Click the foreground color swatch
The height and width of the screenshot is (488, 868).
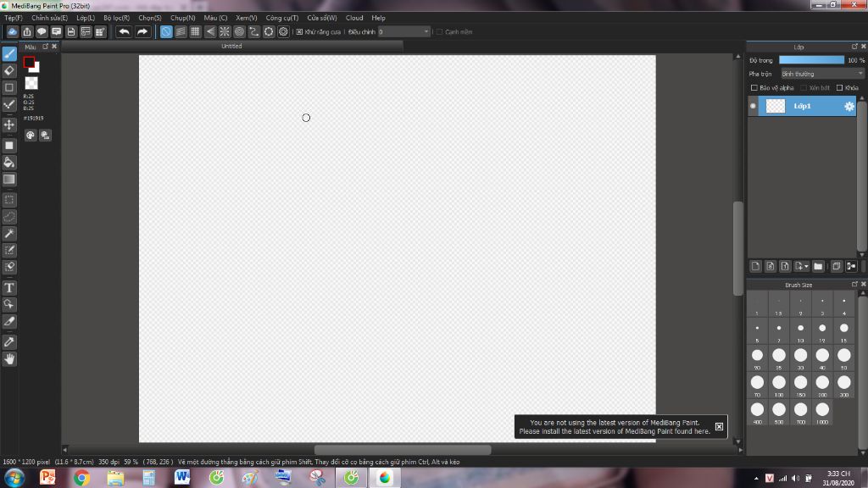29,62
